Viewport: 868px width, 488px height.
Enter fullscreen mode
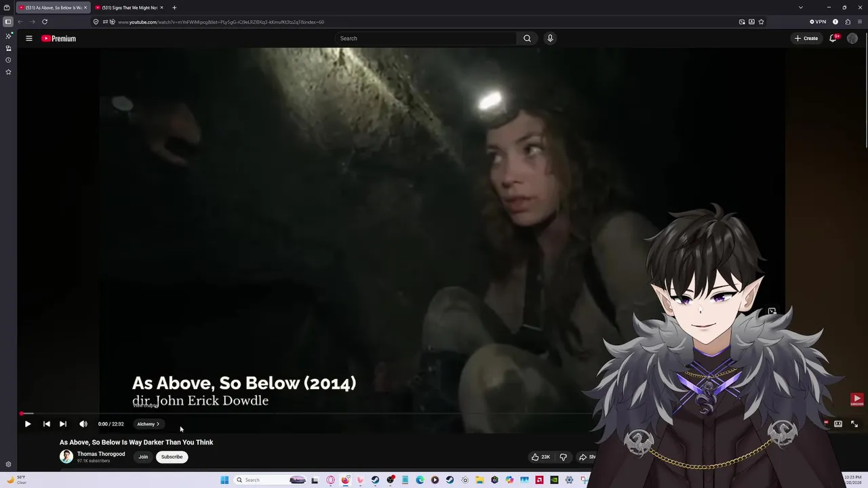click(854, 424)
